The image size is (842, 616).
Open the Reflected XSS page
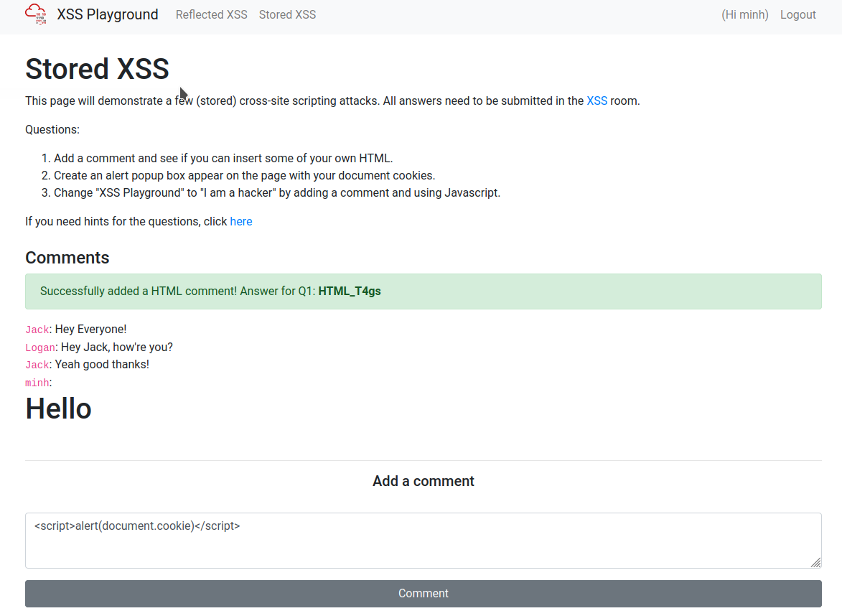pos(211,14)
